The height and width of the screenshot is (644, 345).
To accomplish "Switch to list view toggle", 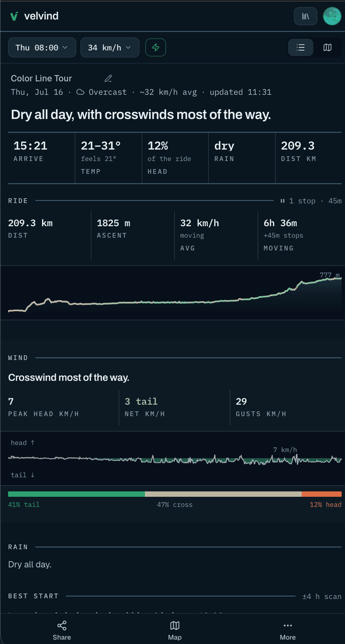I will (x=301, y=47).
